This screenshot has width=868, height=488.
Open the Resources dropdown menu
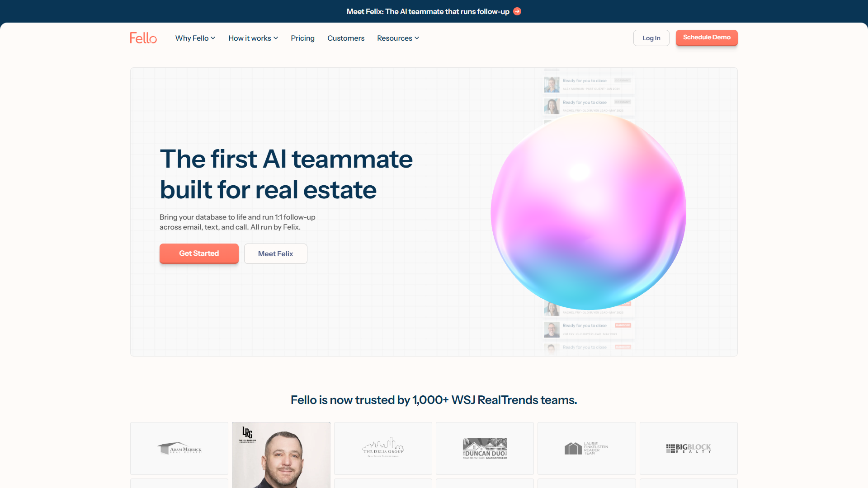coord(398,38)
